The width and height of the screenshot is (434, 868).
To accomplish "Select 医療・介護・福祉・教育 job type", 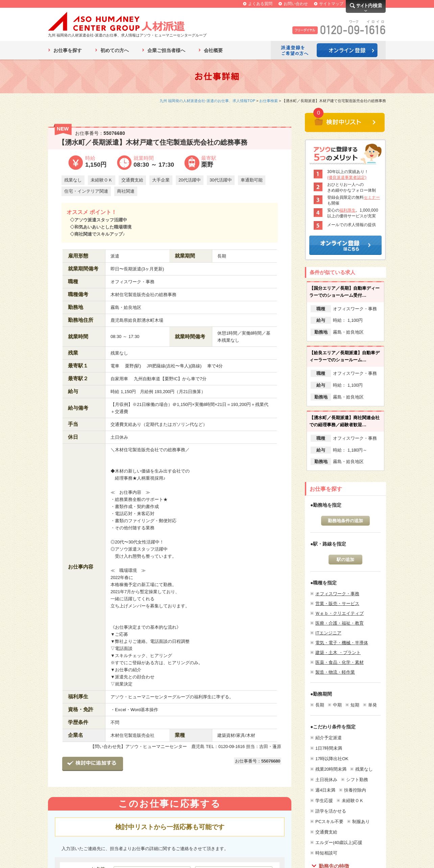I will pos(339,623).
